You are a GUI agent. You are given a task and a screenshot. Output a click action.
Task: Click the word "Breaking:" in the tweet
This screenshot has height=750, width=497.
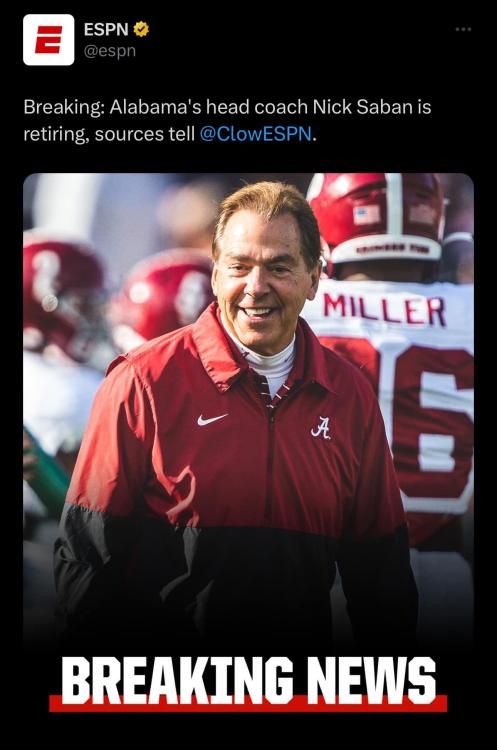click(64, 107)
